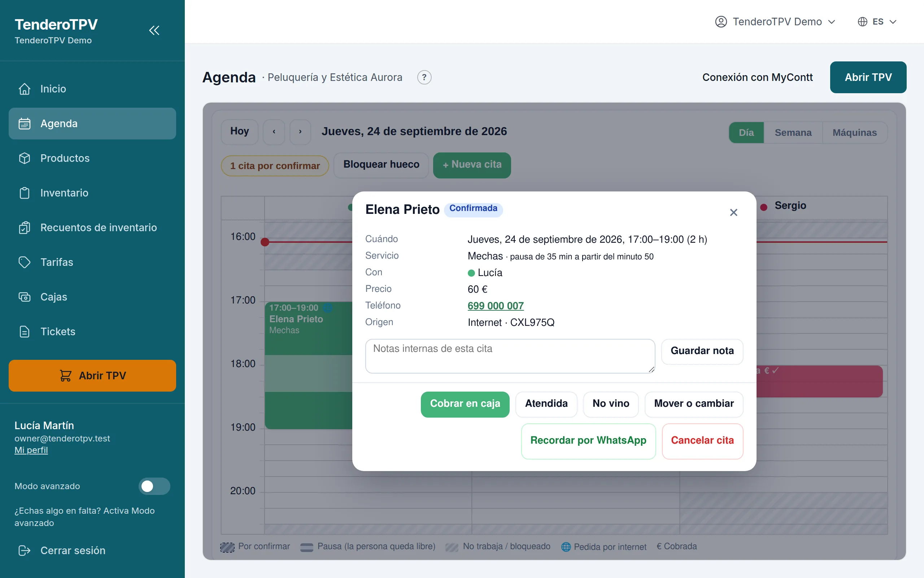
Task: Call phone link 699 000 007
Action: coord(495,306)
